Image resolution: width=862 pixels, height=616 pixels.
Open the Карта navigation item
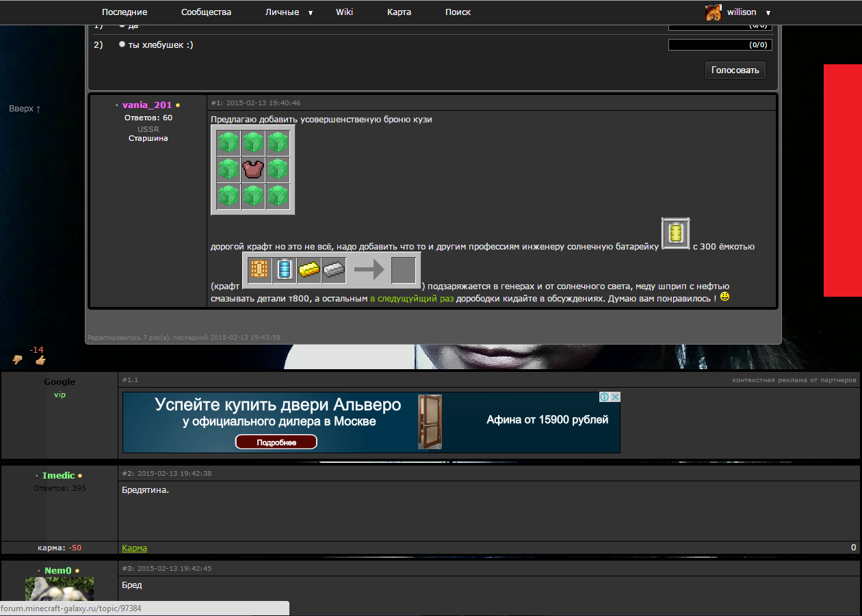point(399,12)
